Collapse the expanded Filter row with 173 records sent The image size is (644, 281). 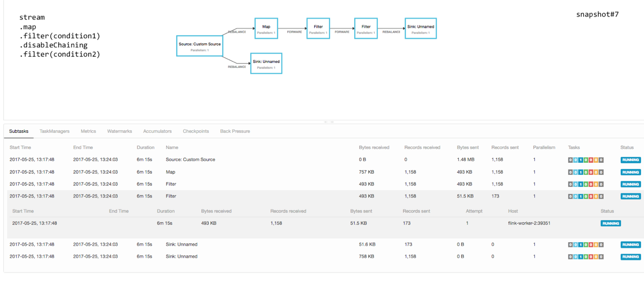click(171, 196)
